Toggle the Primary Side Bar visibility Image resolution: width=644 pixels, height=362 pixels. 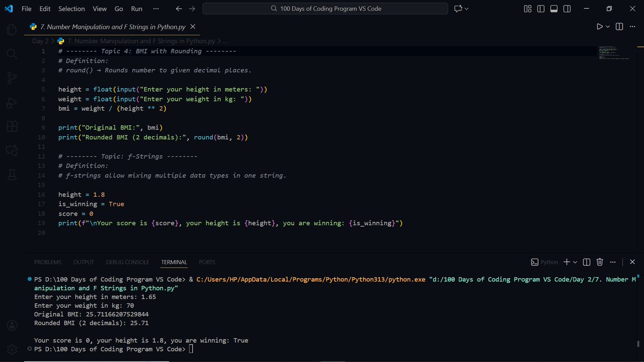point(540,9)
